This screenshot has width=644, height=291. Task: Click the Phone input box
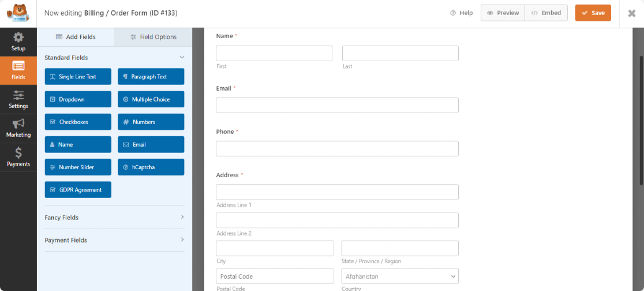click(x=337, y=148)
